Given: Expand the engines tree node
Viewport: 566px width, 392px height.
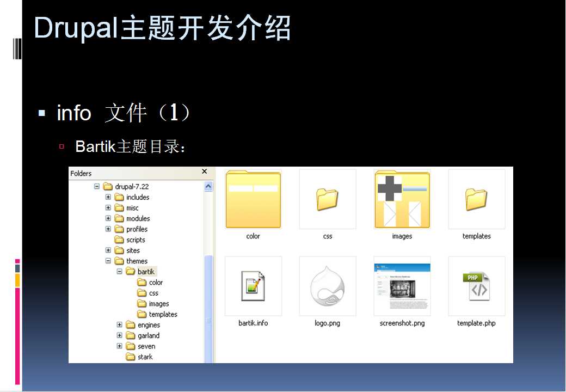Looking at the screenshot, I should (x=120, y=325).
